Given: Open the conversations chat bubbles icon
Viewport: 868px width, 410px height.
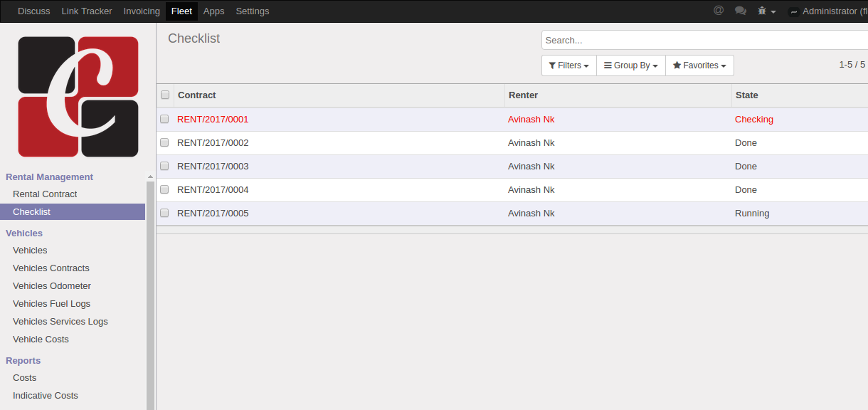Looking at the screenshot, I should 741,11.
